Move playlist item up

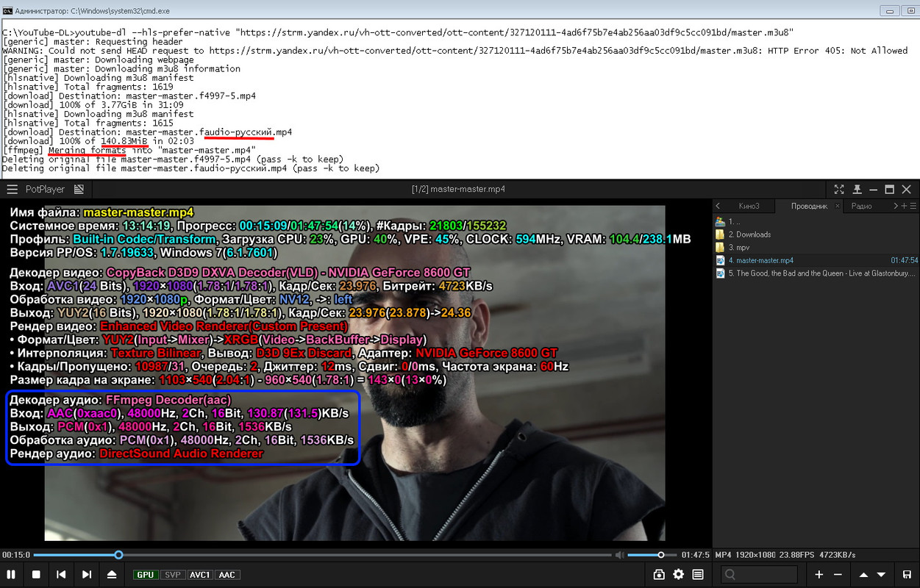click(x=864, y=574)
